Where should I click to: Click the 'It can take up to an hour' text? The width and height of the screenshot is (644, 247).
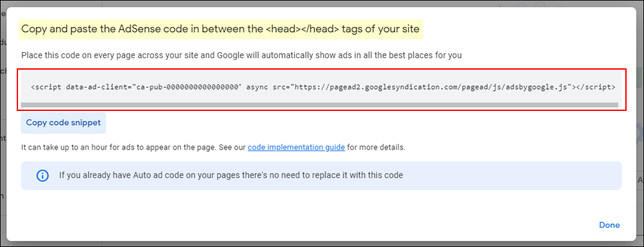point(213,147)
